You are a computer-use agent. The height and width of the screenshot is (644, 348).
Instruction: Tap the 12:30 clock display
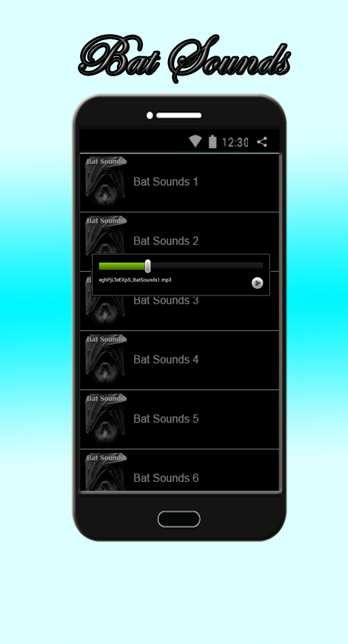[235, 142]
